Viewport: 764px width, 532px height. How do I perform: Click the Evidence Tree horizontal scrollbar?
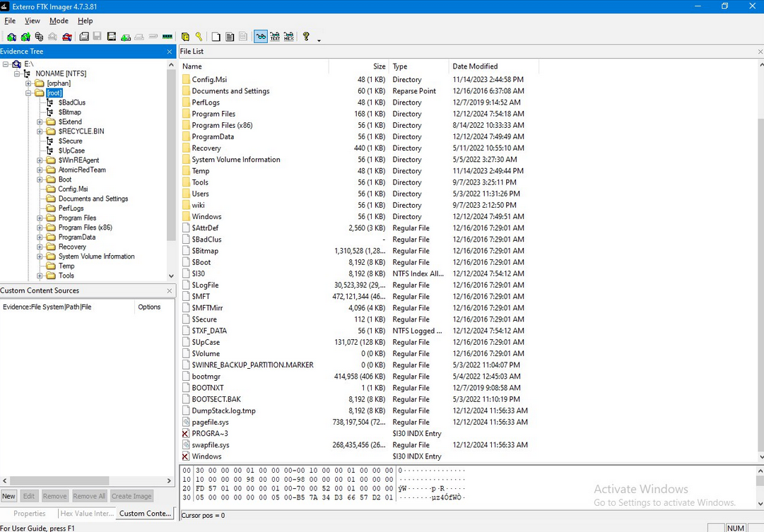coord(85,480)
